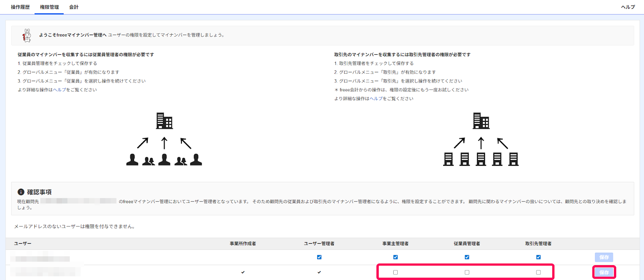Screen dimensions: 644x280
Task: Uncheck ユーザー管理者 for the first user
Action: (x=319, y=257)
